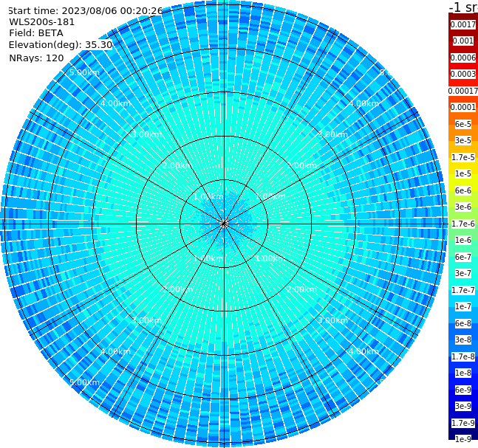Viewport: 478px width, 448px height.
Task: Select the 0.0001 color scale value
Action: [463, 107]
